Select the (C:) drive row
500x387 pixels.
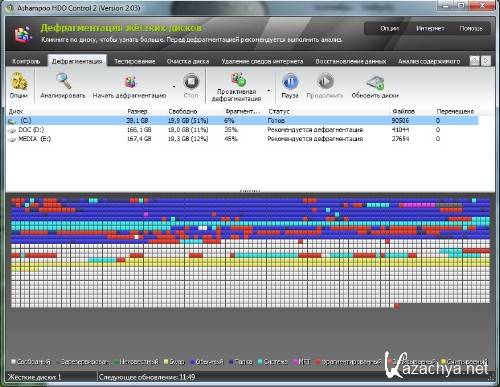pos(243,121)
